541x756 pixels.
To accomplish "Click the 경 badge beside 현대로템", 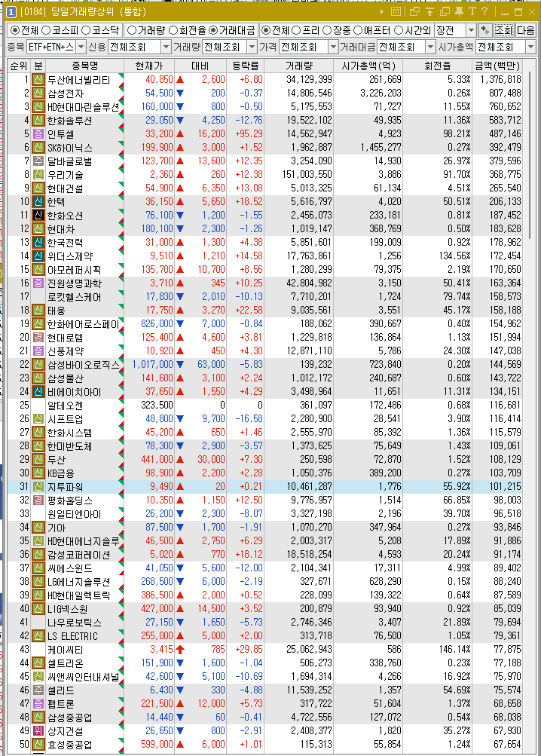I will point(38,338).
